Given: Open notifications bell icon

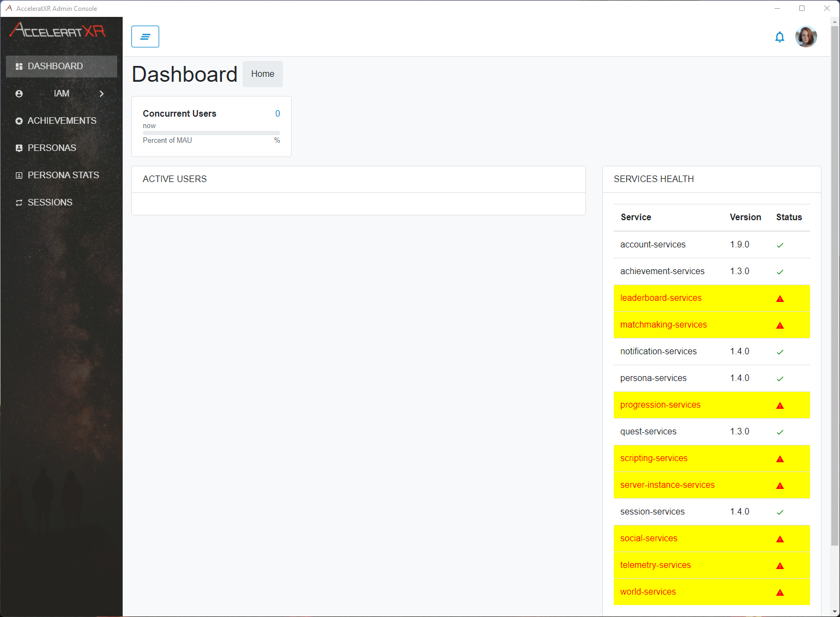Looking at the screenshot, I should tap(779, 37).
